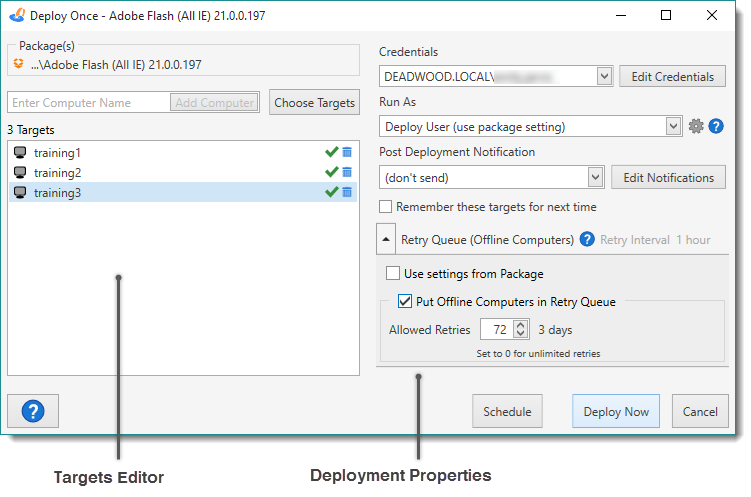The width and height of the screenshot is (751, 497).
Task: Click the green checkmark for training3
Action: pyautogui.click(x=331, y=192)
